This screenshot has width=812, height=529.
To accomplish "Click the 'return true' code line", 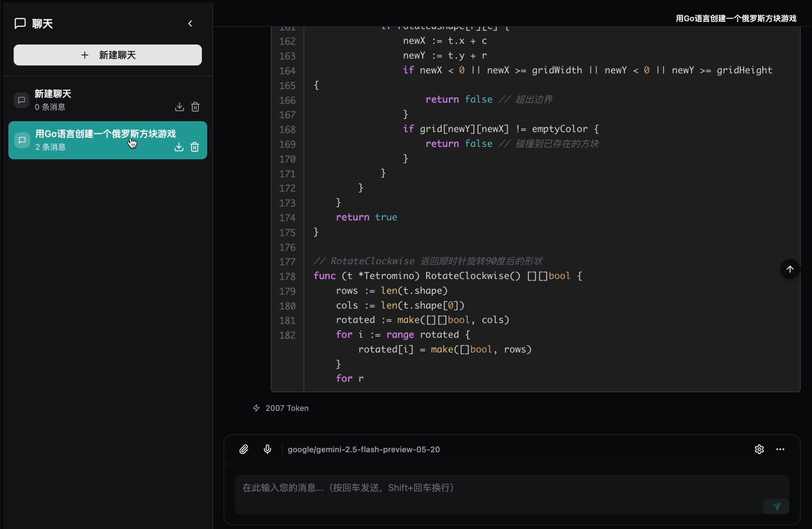I will point(366,217).
